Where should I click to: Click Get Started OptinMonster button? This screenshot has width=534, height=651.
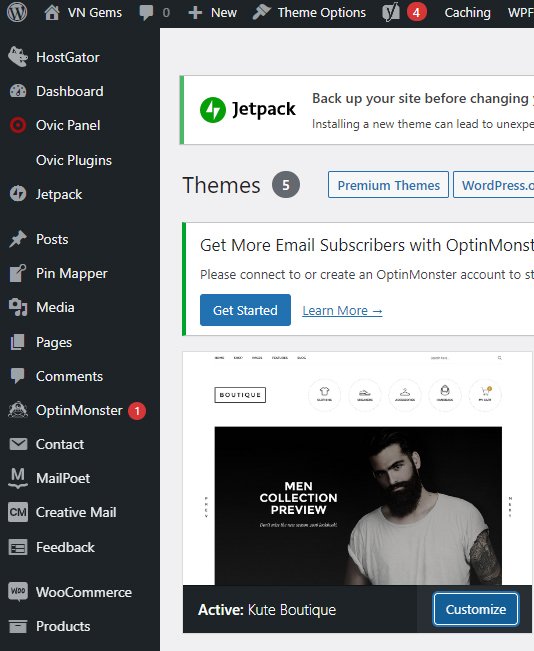tap(245, 310)
